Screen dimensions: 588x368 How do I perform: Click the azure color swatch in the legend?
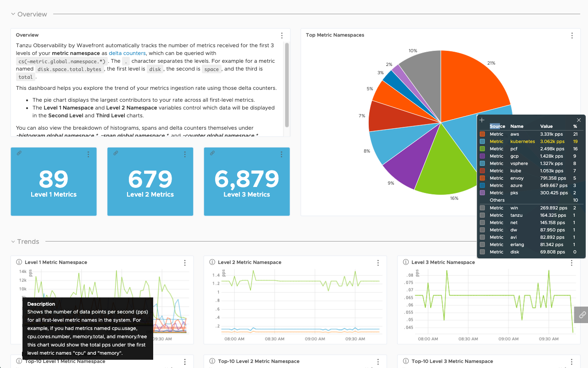coord(482,186)
